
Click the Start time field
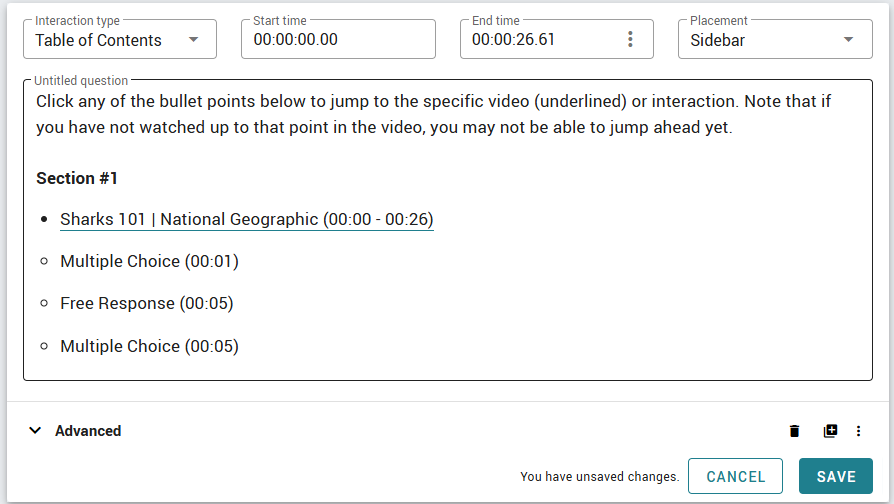[x=337, y=40]
